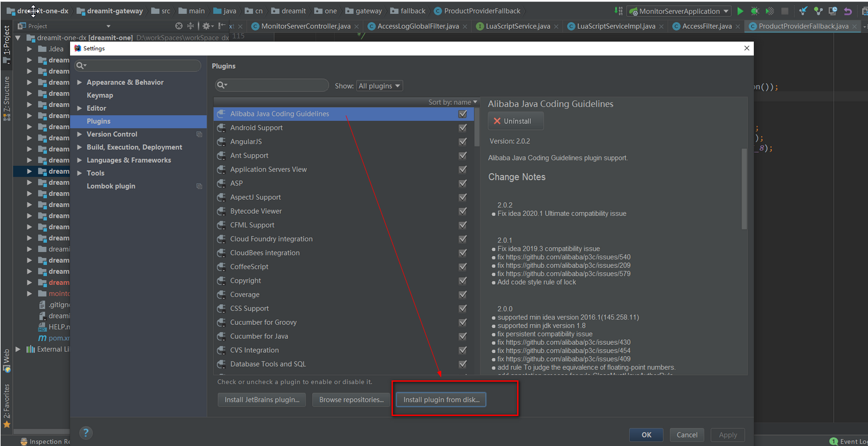Viewport: 868px width, 446px height.
Task: Open the Sort by: name dropdown
Action: (453, 102)
